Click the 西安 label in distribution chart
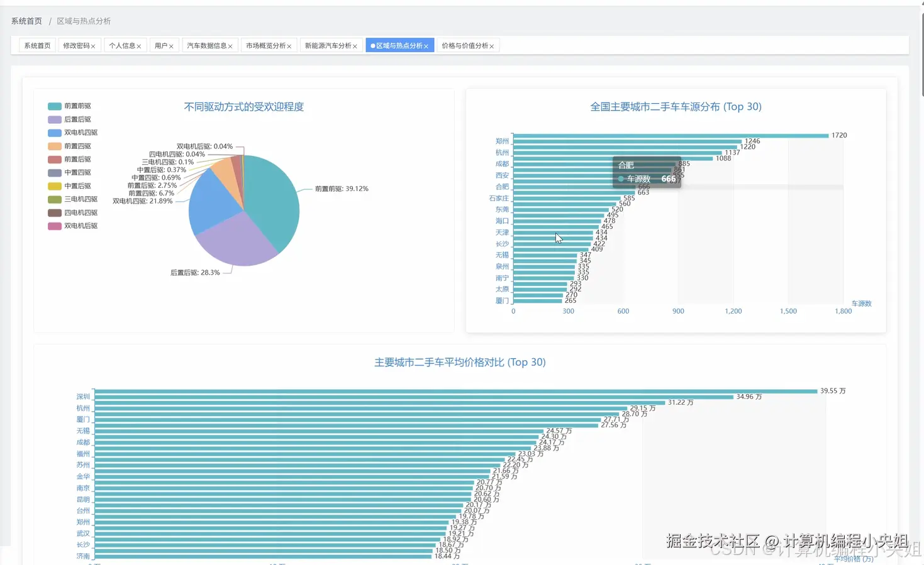Viewport: 924px width, 565px height. (x=502, y=175)
